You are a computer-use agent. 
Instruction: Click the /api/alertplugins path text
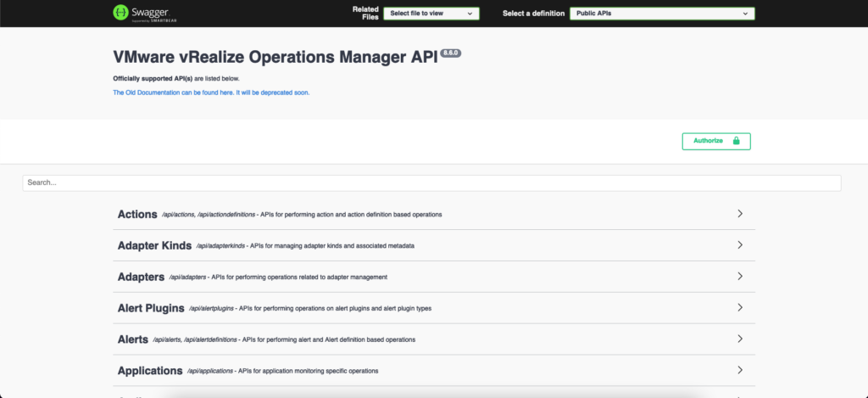[211, 308]
